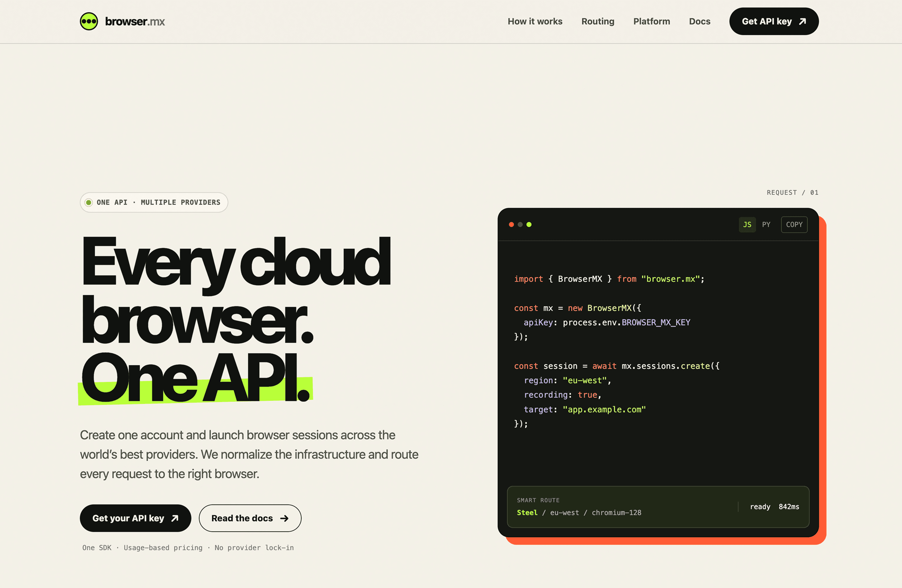This screenshot has height=588, width=902.
Task: Navigate to Docs in the header
Action: click(699, 21)
